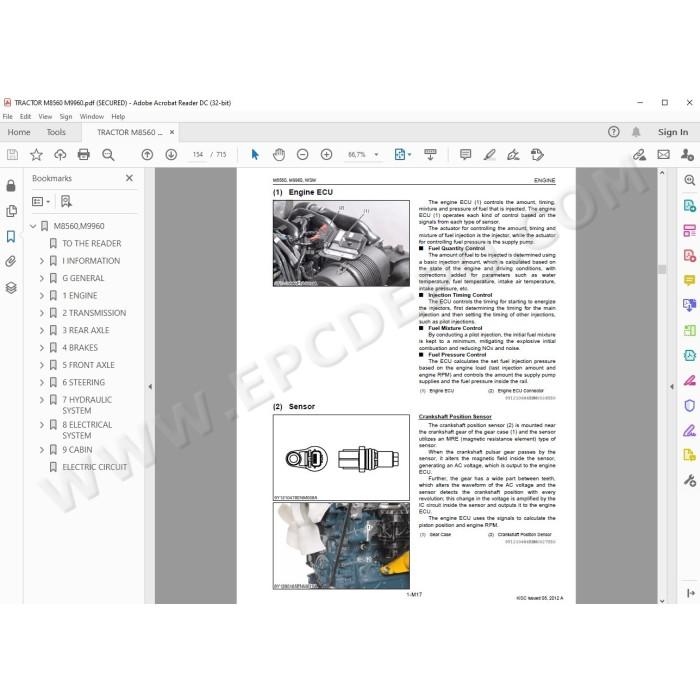The width and height of the screenshot is (700, 700).
Task: Open the Sign menu
Action: click(66, 117)
